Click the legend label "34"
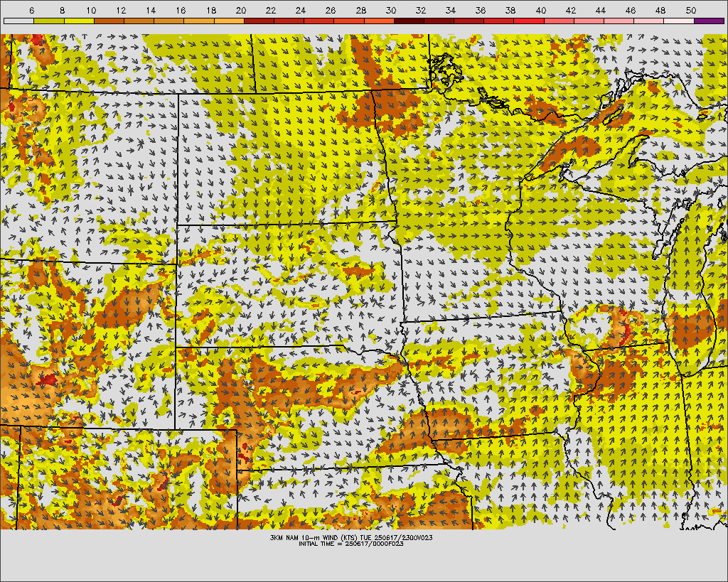Image resolution: width=728 pixels, height=582 pixels. [451, 10]
